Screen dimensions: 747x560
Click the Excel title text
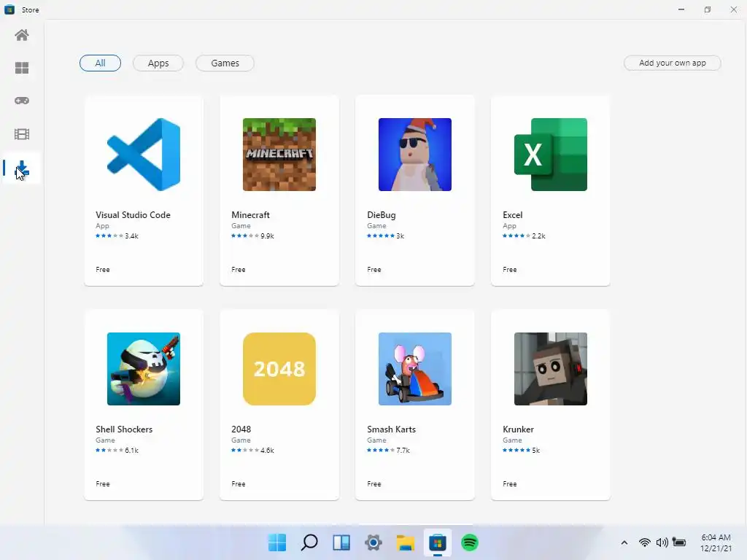click(x=513, y=215)
